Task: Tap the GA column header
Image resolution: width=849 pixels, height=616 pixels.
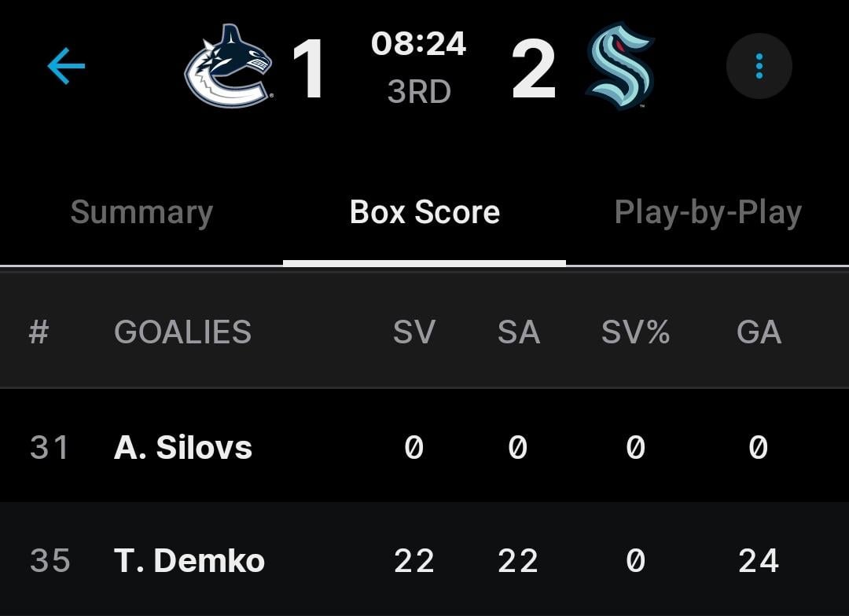Action: click(x=759, y=332)
